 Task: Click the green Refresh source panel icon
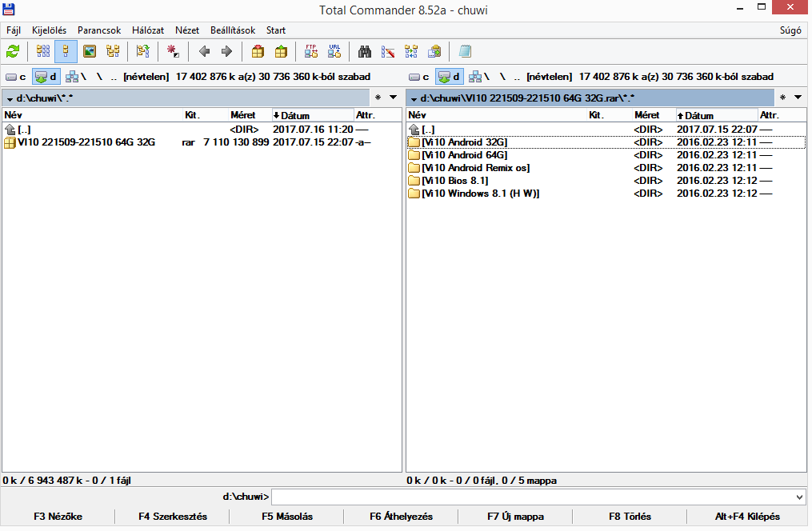pos(13,51)
